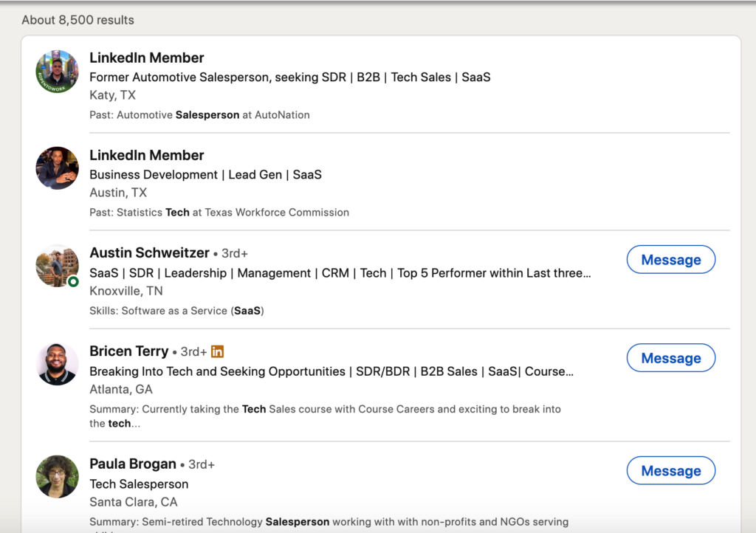This screenshot has height=533, width=756.
Task: Click the Former Automotive Salesperson headline
Action: (x=289, y=78)
